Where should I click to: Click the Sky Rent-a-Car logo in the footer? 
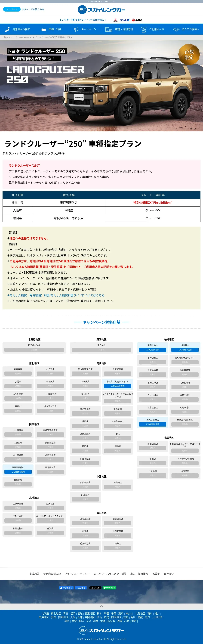click(101, 630)
